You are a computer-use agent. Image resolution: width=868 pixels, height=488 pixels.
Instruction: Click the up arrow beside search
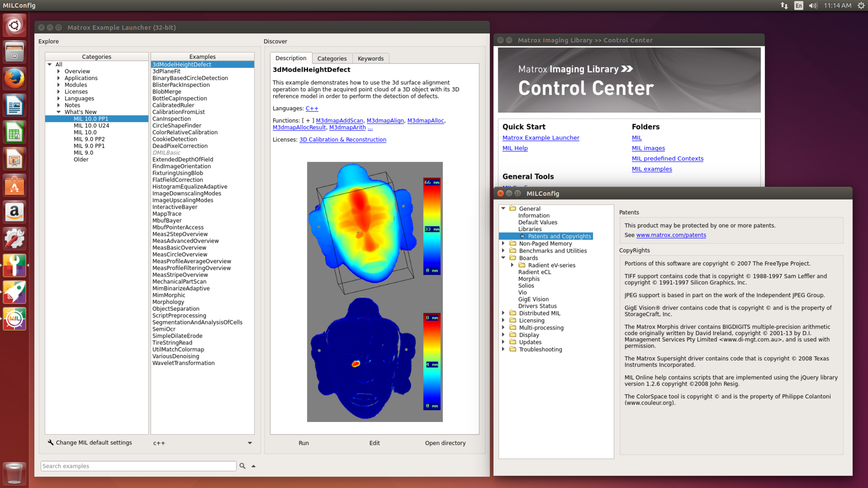click(254, 466)
